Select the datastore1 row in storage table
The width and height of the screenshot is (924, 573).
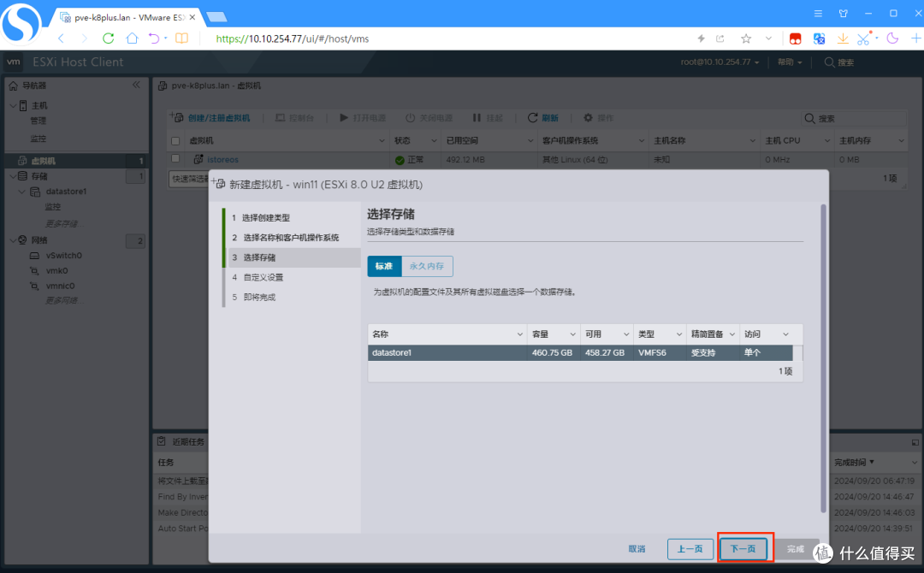coord(580,352)
